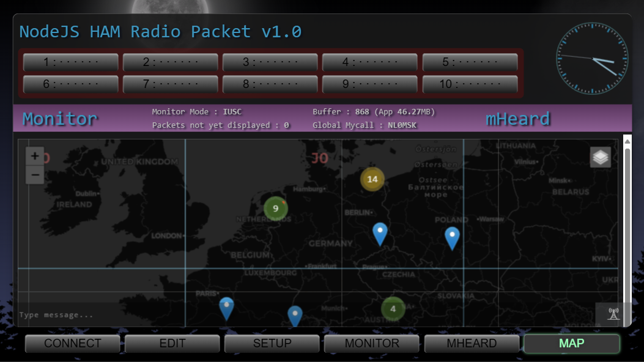Screen dimensions: 644x362
Task: Focus the Type message input field
Action: pos(306,315)
